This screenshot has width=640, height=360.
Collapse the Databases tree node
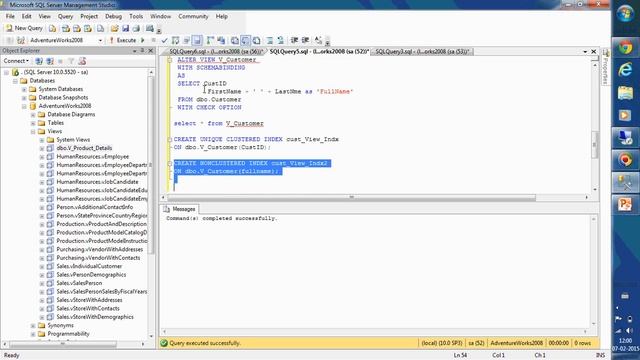tap(15, 81)
